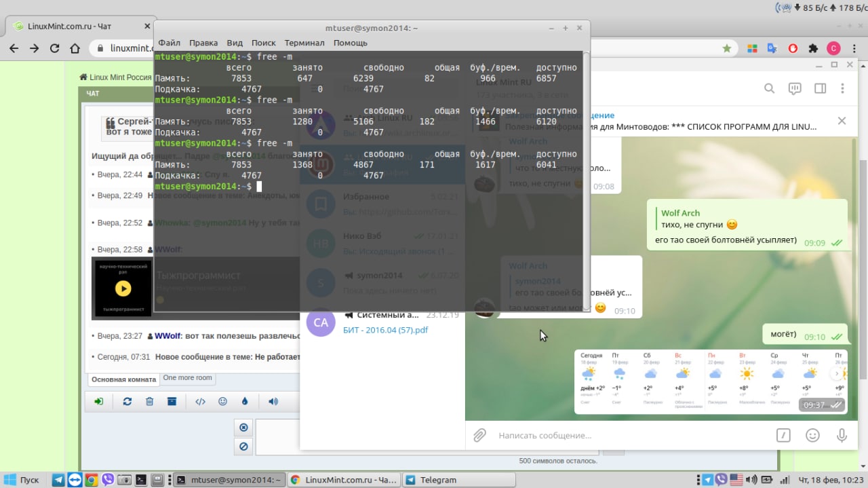Switch to mtuser@symon2014 taskbar window
This screenshot has height=488, width=868.
click(x=229, y=480)
